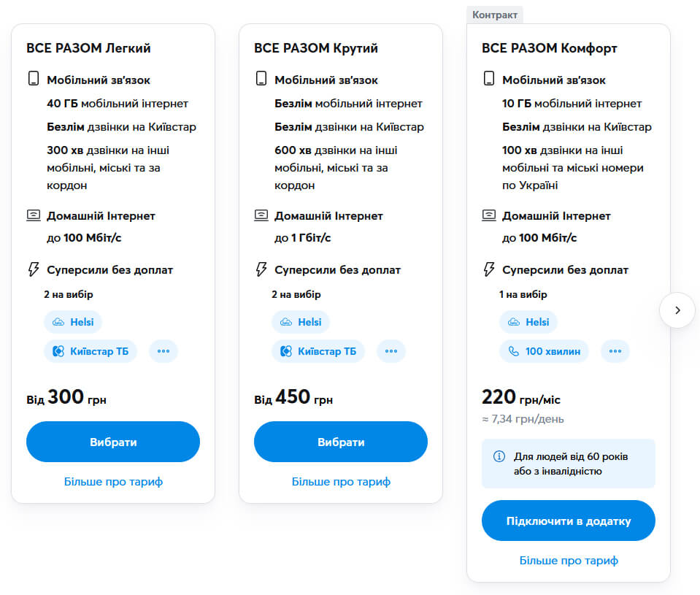Select Helsi chip in ВСЕ РАЗОМ Легкий
Screen dimensions: 700x595
[x=73, y=322]
